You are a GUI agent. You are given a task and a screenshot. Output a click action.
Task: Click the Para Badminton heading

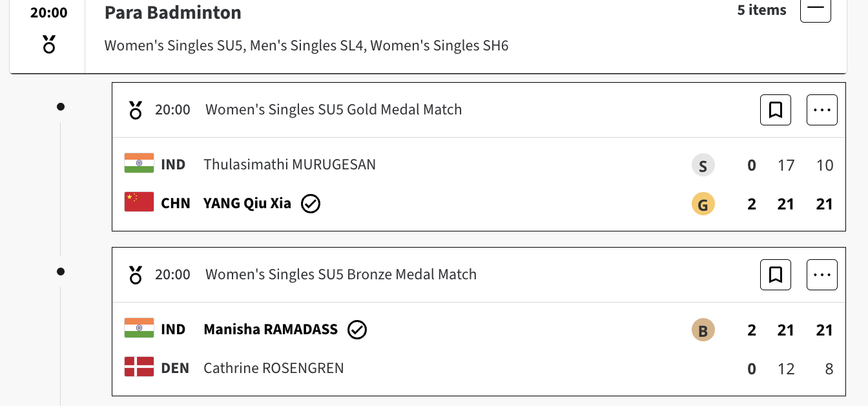coord(172,12)
